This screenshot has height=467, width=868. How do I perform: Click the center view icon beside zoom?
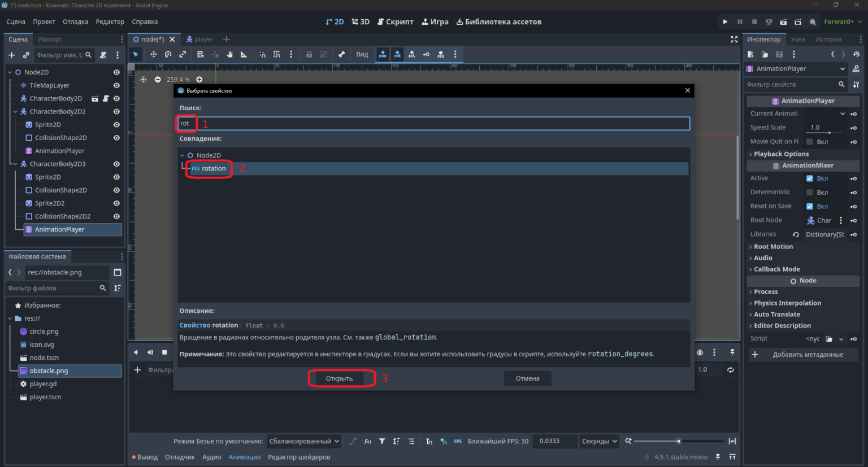click(144, 80)
